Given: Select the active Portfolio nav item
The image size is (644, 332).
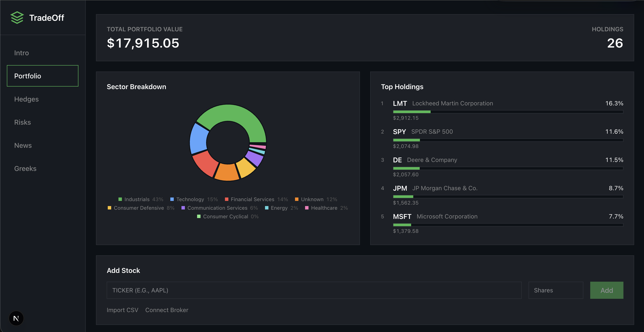Looking at the screenshot, I should click(42, 76).
